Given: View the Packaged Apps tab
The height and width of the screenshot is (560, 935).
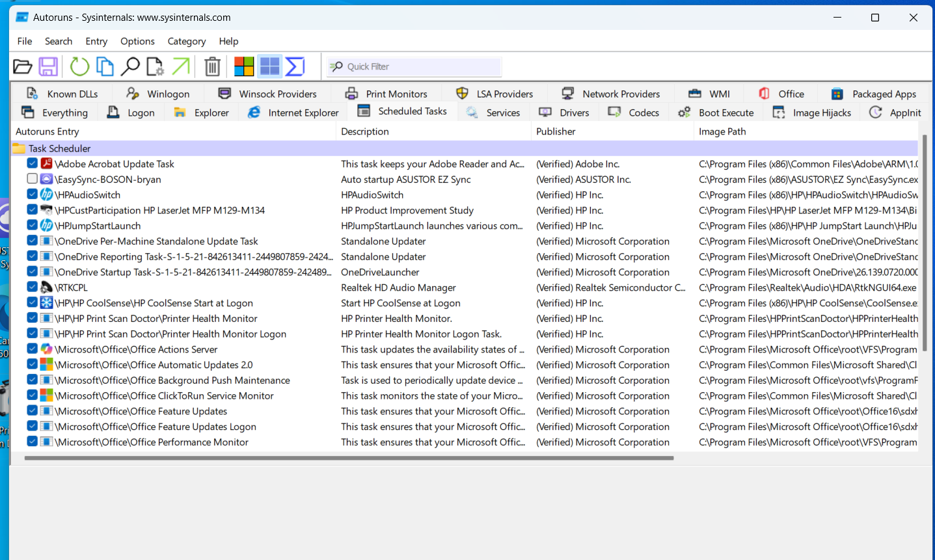Looking at the screenshot, I should [874, 94].
